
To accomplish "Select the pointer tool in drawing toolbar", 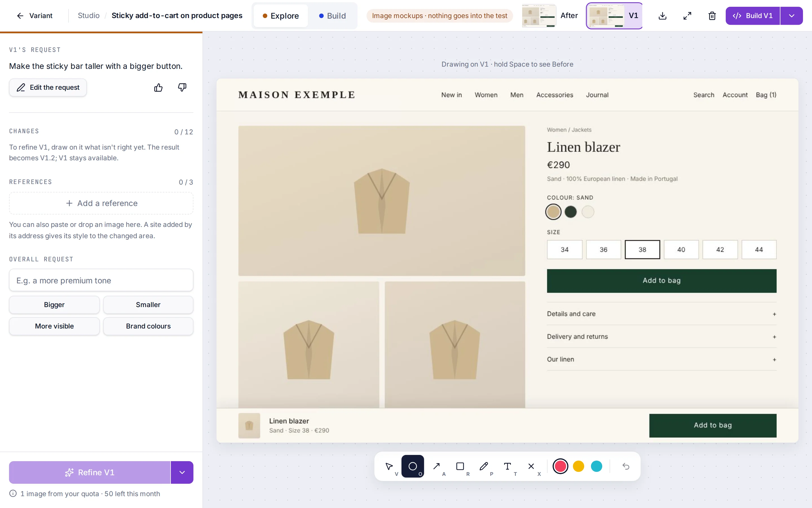I will click(389, 466).
